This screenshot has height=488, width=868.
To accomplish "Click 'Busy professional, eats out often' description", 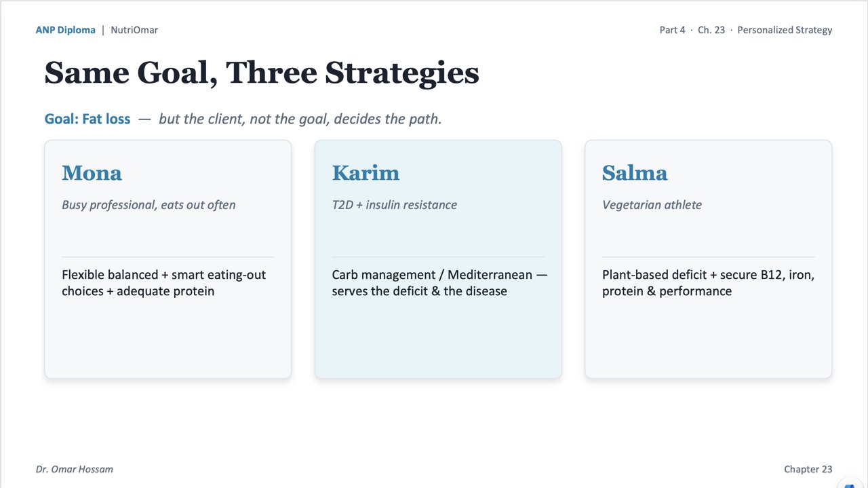I will click(149, 204).
